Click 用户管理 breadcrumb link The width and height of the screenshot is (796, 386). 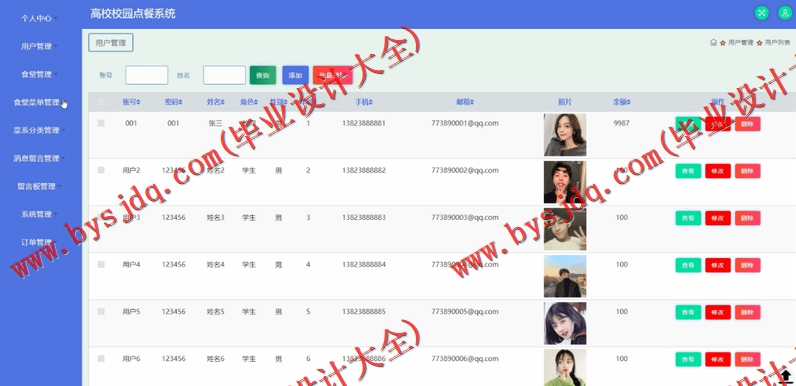click(741, 43)
